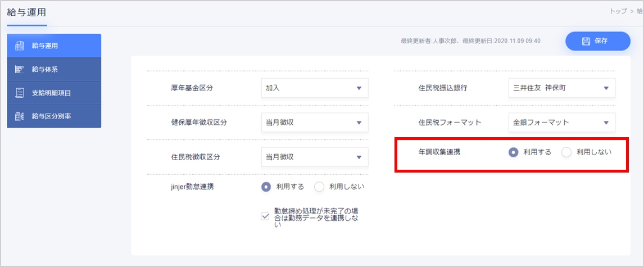Click the floppy disk save icon
The height and width of the screenshot is (267, 644).
tap(586, 41)
